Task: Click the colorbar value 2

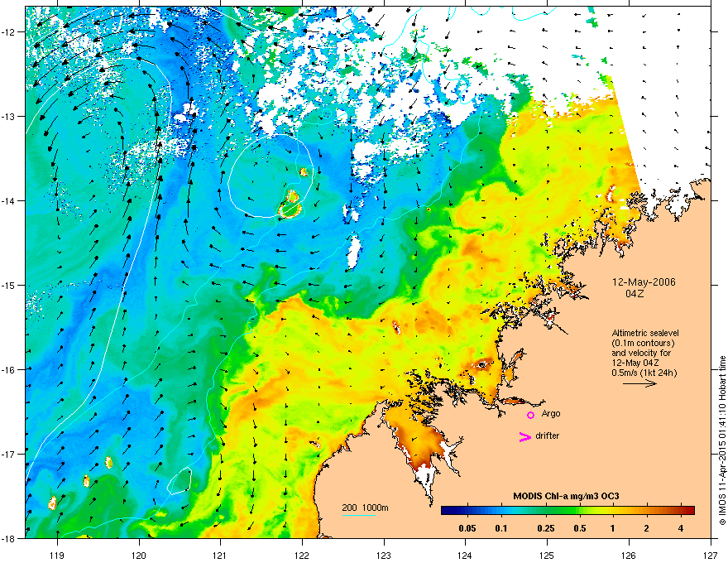Action: tap(647, 528)
